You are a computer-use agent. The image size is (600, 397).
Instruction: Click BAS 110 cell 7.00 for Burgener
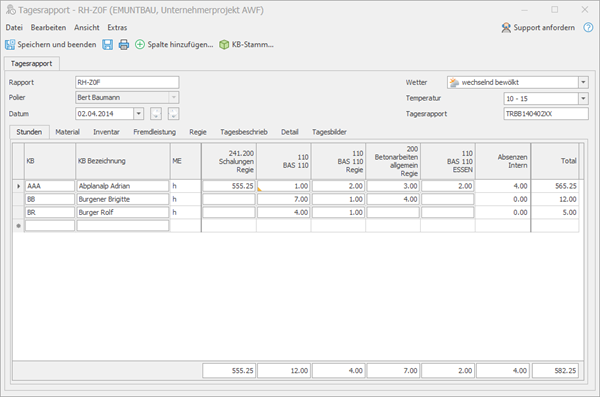click(284, 199)
